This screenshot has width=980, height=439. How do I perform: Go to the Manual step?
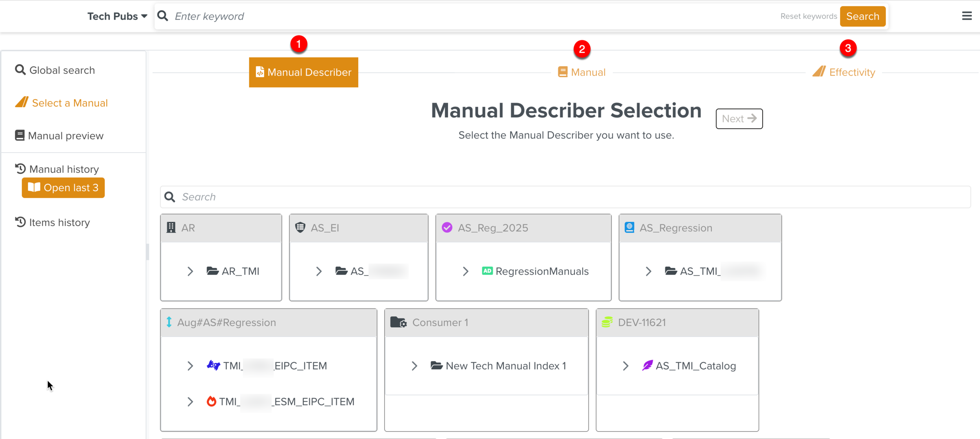click(x=582, y=72)
